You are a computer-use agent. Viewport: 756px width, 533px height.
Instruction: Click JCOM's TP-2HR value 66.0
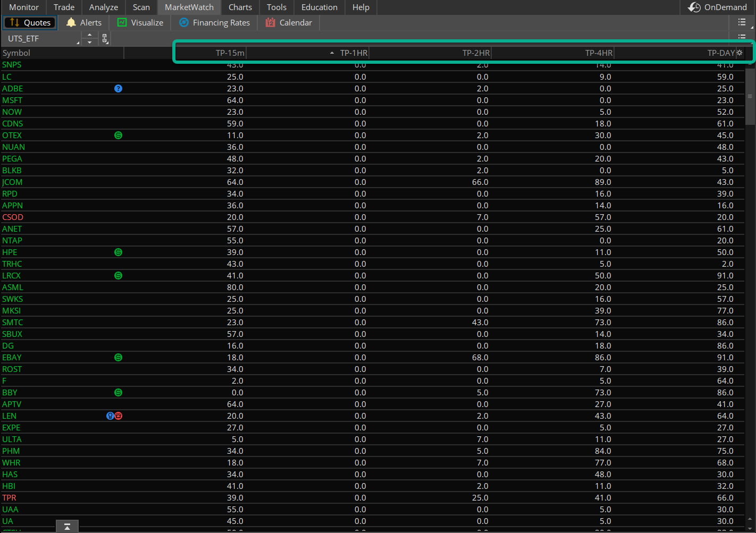click(x=480, y=182)
